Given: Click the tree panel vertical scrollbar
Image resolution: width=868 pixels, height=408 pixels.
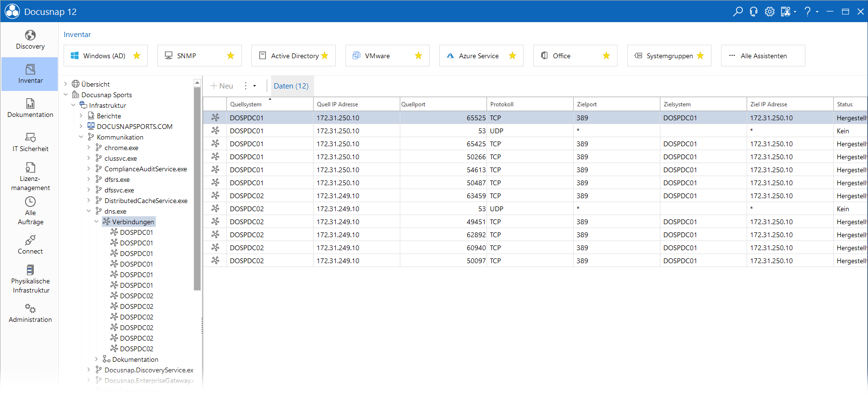Looking at the screenshot, I should click(x=197, y=189).
